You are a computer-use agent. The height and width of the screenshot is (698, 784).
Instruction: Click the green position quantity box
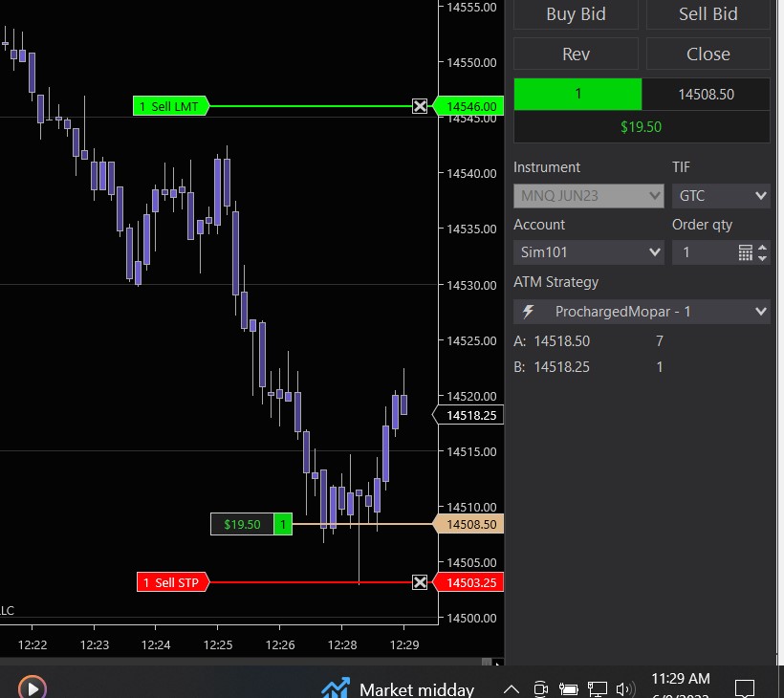tap(577, 94)
